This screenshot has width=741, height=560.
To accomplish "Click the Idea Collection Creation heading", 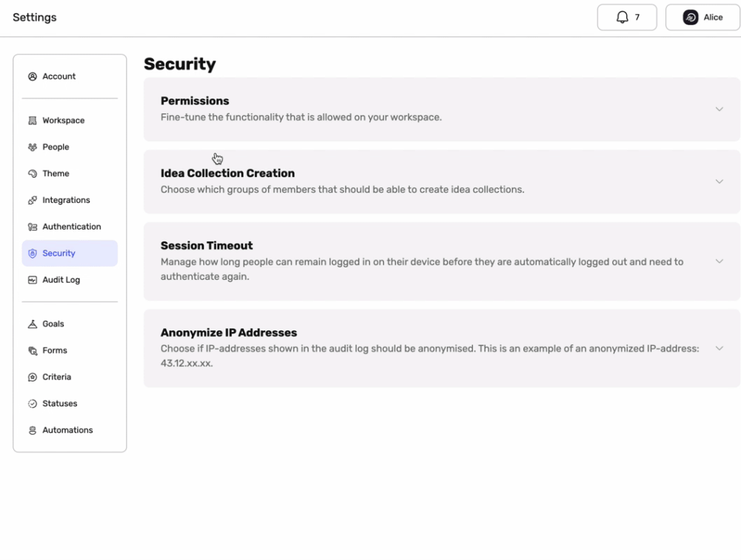I will 227,173.
